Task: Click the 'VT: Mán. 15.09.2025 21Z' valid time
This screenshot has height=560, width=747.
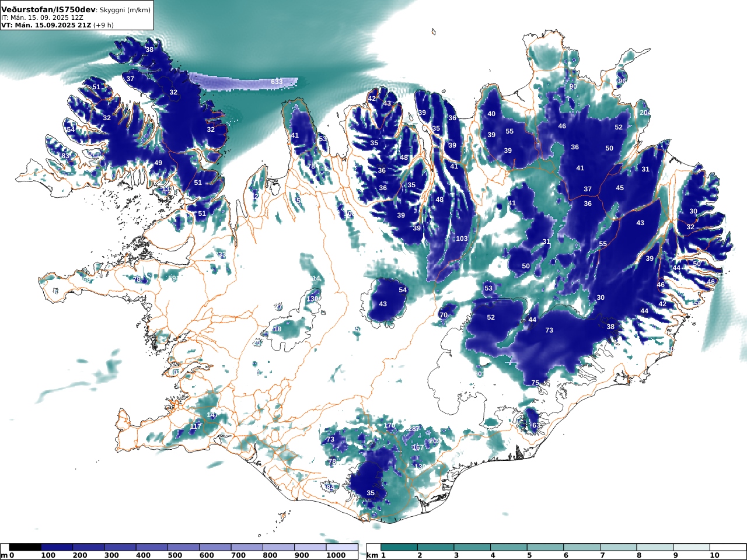Action: point(46,25)
